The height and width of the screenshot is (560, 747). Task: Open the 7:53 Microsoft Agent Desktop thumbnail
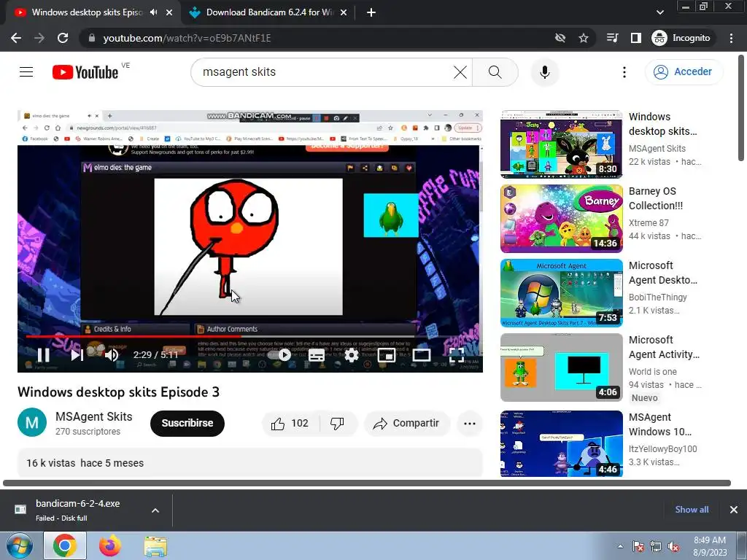coord(561,293)
